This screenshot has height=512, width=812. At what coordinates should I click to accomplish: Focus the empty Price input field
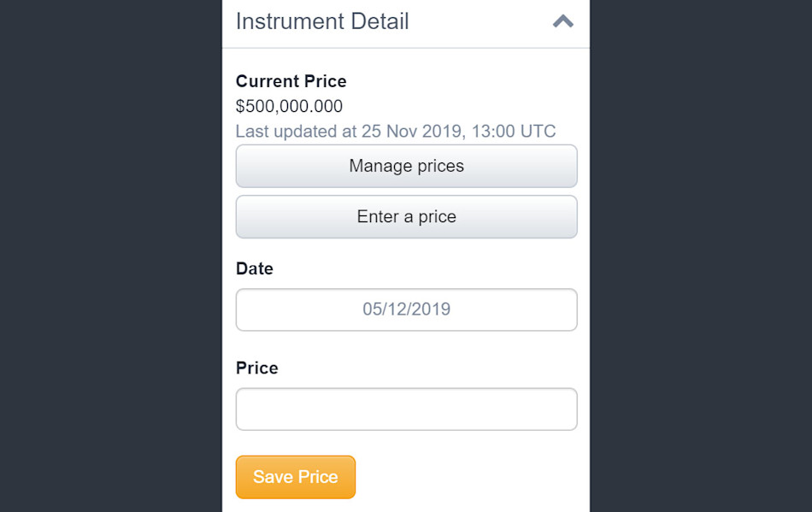[x=406, y=409]
